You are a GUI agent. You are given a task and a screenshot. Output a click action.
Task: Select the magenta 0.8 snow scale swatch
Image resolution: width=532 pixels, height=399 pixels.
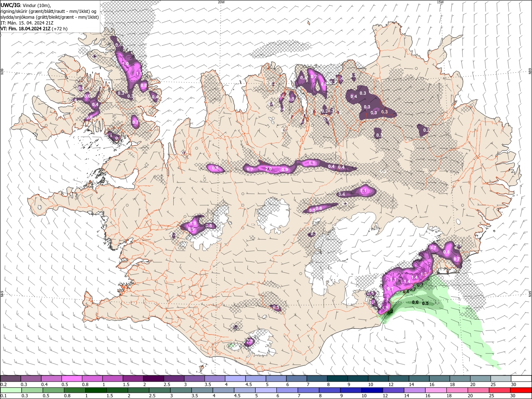[x=92, y=379]
